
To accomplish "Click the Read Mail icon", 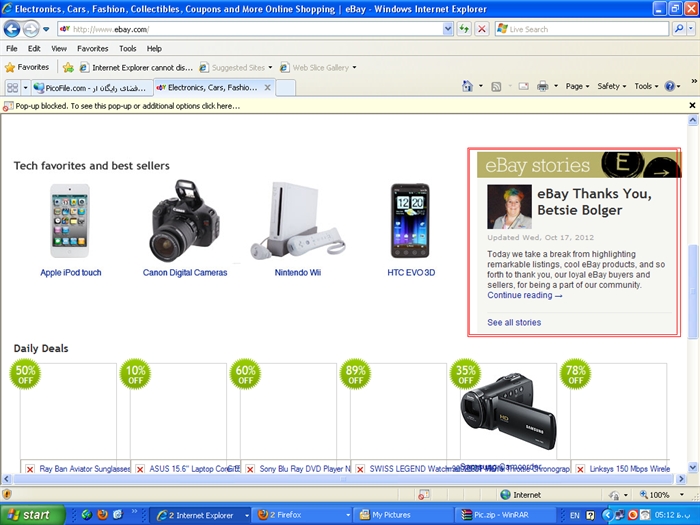I will tap(524, 86).
